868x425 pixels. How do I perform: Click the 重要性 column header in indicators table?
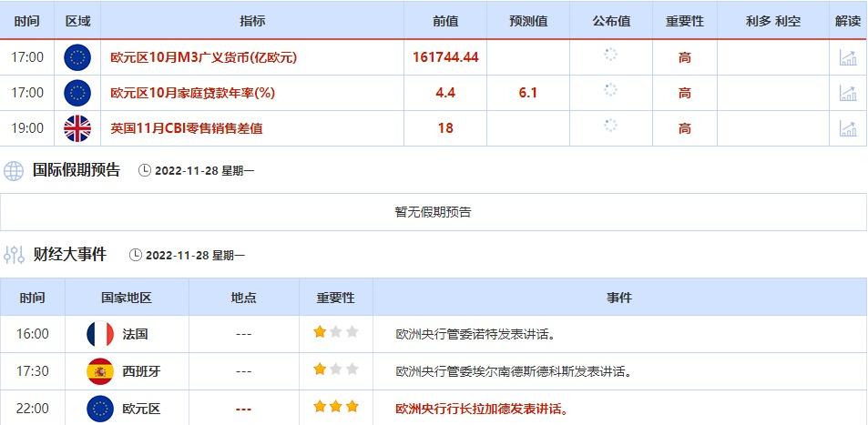[x=684, y=21]
